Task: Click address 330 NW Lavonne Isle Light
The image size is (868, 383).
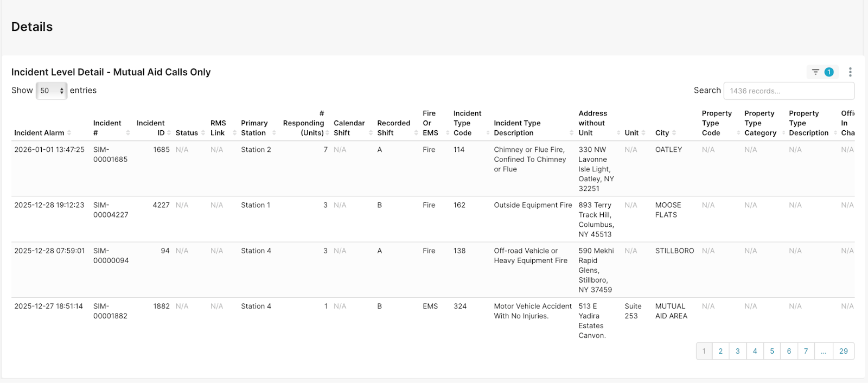Action: pos(596,169)
